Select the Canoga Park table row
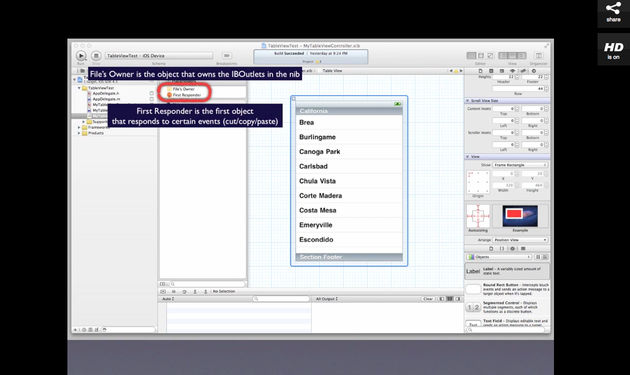This screenshot has width=630, height=375. (349, 152)
